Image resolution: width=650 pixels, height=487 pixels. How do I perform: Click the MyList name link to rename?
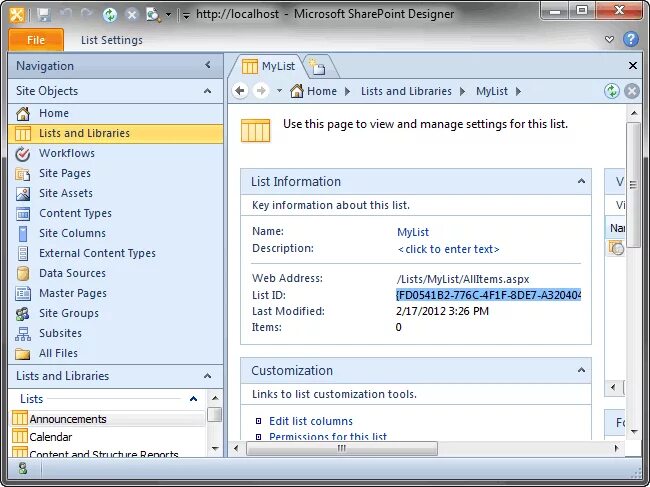[413, 232]
